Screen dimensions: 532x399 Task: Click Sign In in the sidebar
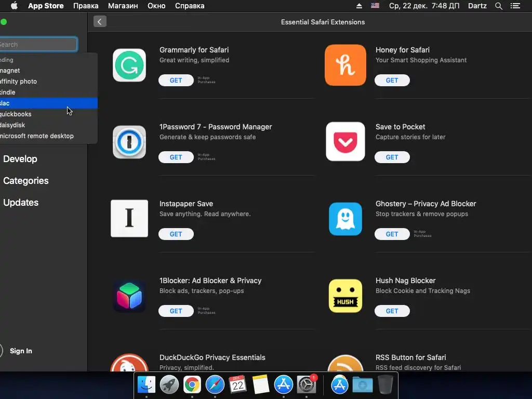(x=21, y=351)
